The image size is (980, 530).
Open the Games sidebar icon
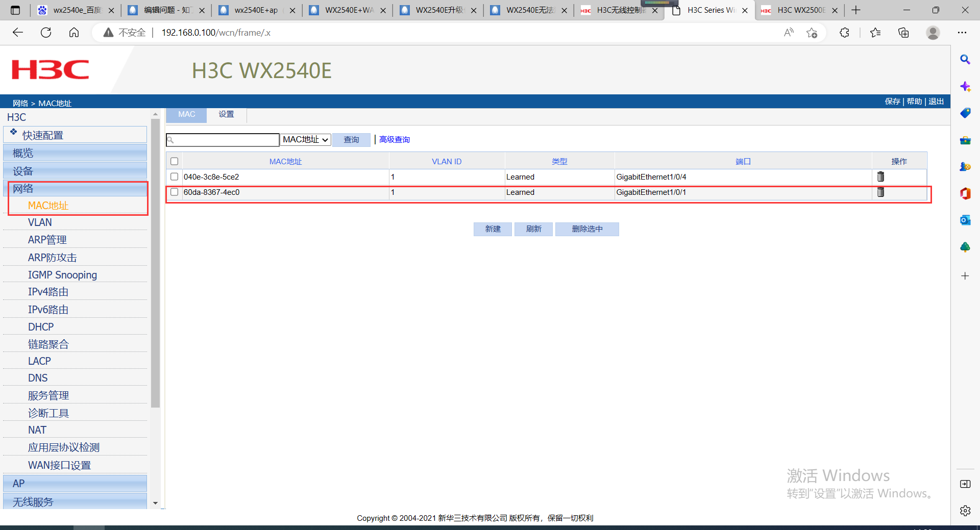(x=965, y=166)
